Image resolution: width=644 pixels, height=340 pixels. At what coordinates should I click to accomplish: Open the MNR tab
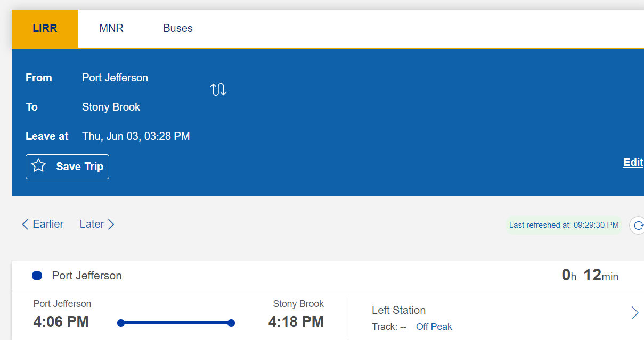(111, 29)
